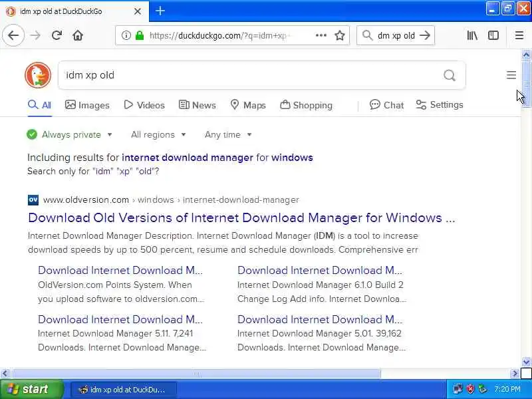Expand the All regions filter
Image resolution: width=532 pixels, height=399 pixels.
click(x=158, y=135)
